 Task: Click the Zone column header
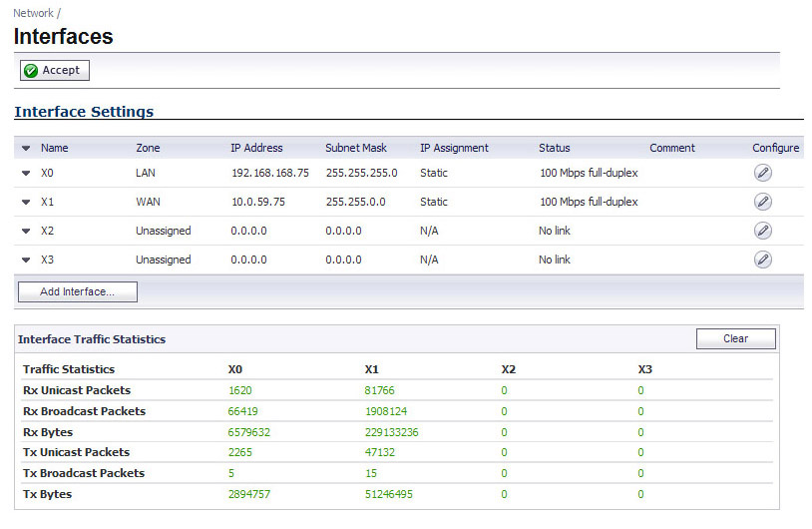tap(148, 148)
